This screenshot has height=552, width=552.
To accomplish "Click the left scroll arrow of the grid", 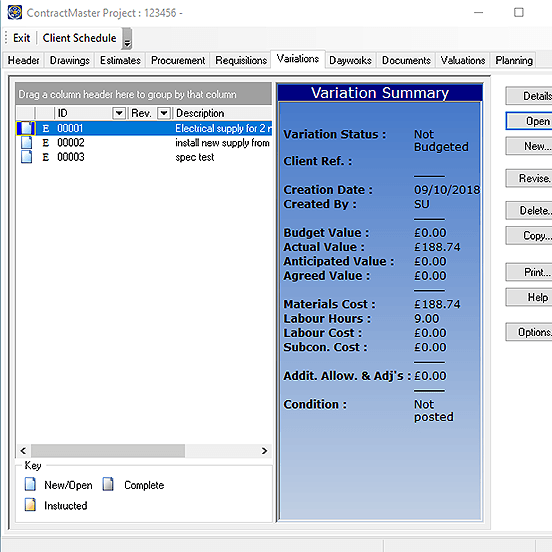I will (x=23, y=451).
